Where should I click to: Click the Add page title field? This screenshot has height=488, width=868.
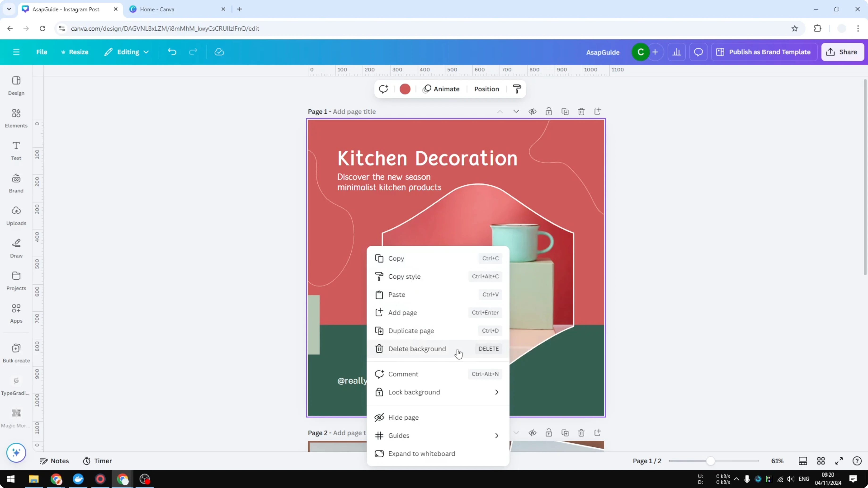click(x=354, y=111)
